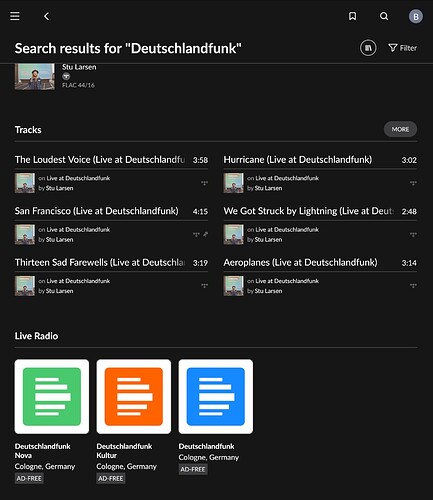433x500 pixels.
Task: Open album link under Hurricane
Action: click(287, 178)
